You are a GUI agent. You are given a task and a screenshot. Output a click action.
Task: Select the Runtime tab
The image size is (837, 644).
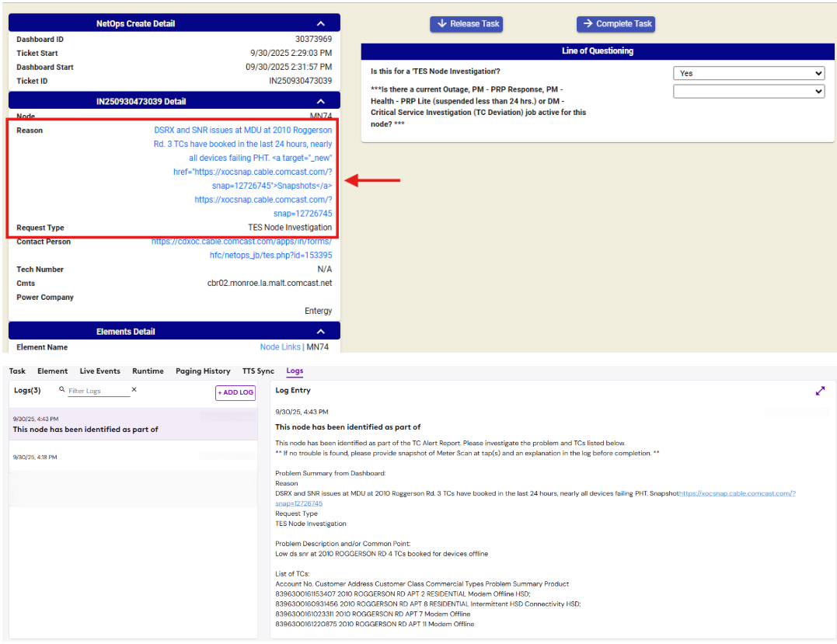pos(148,371)
